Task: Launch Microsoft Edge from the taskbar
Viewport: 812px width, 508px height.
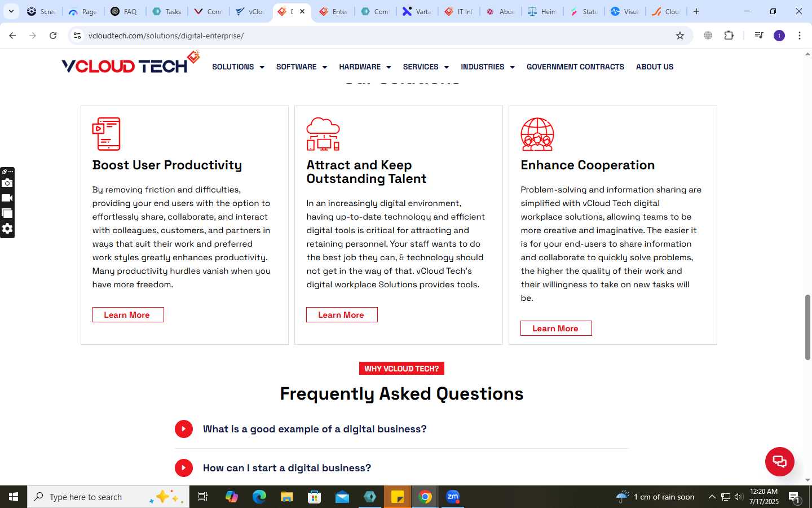Action: [259, 497]
